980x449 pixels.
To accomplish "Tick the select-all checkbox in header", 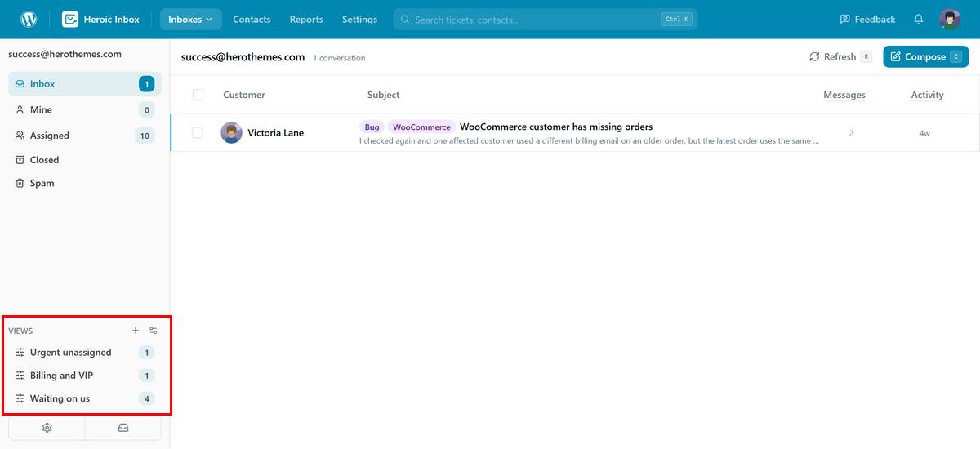I will pyautogui.click(x=198, y=95).
